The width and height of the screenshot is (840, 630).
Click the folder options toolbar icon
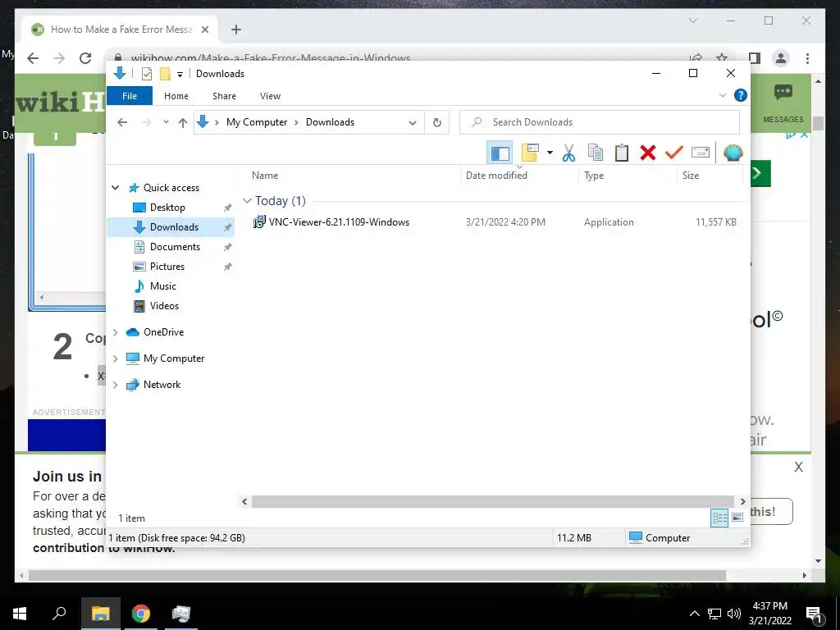click(530, 153)
